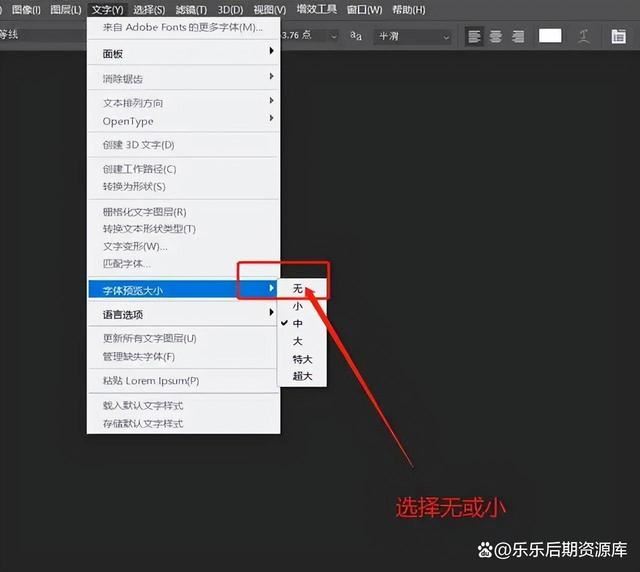
Task: Click the left align text icon
Action: click(x=474, y=37)
